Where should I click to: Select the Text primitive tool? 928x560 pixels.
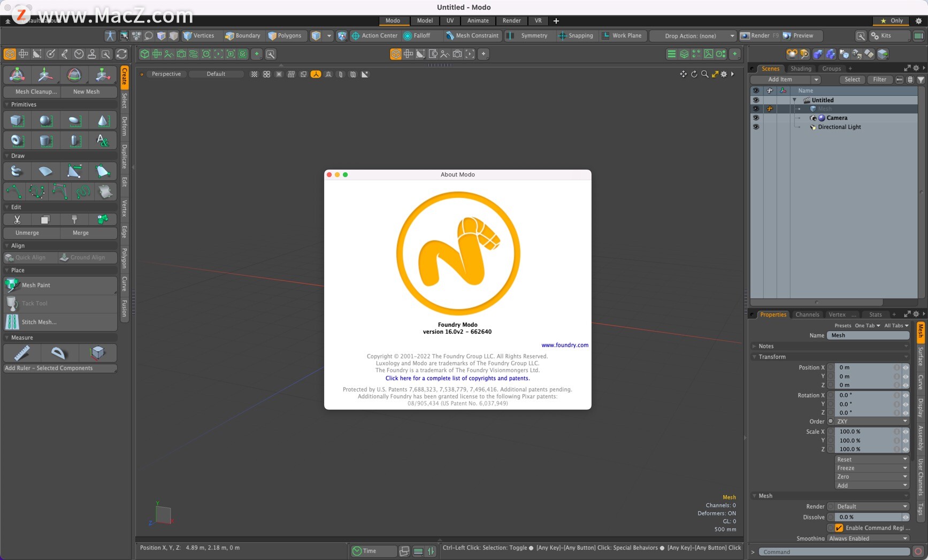pos(103,141)
